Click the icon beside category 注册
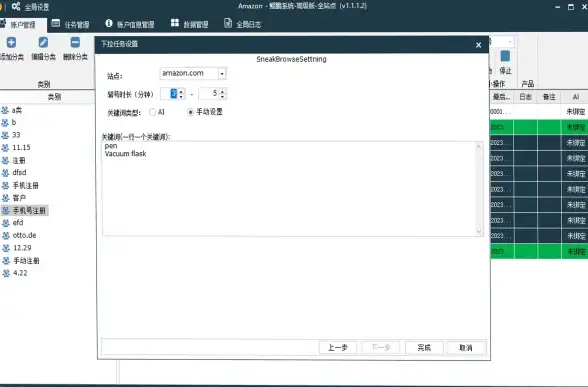The height and width of the screenshot is (387, 588). 5,160
